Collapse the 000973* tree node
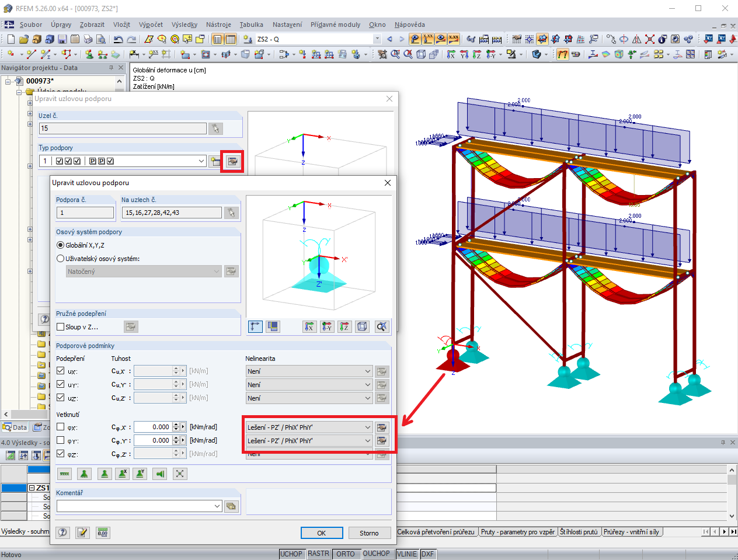Screen dimensions: 738x560 coord(8,81)
